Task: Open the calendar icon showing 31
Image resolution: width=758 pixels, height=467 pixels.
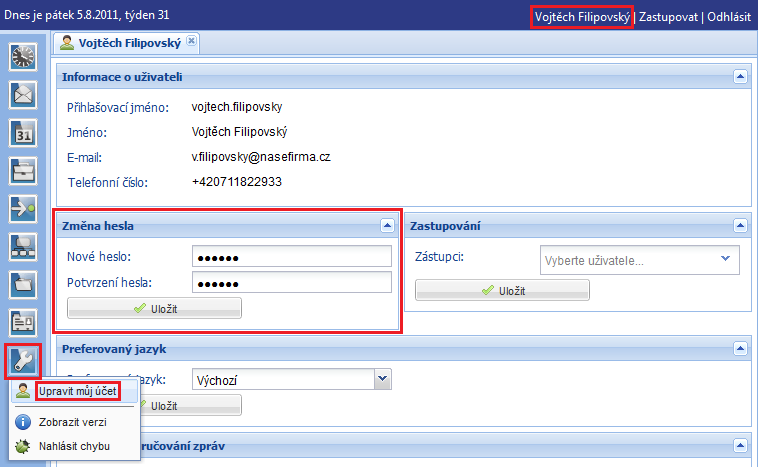Action: click(x=22, y=133)
